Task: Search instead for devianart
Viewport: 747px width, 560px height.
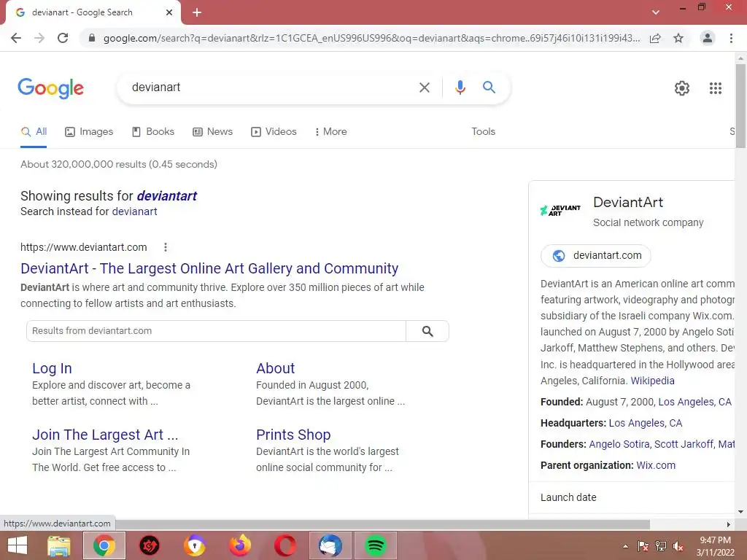Action: 134,211
